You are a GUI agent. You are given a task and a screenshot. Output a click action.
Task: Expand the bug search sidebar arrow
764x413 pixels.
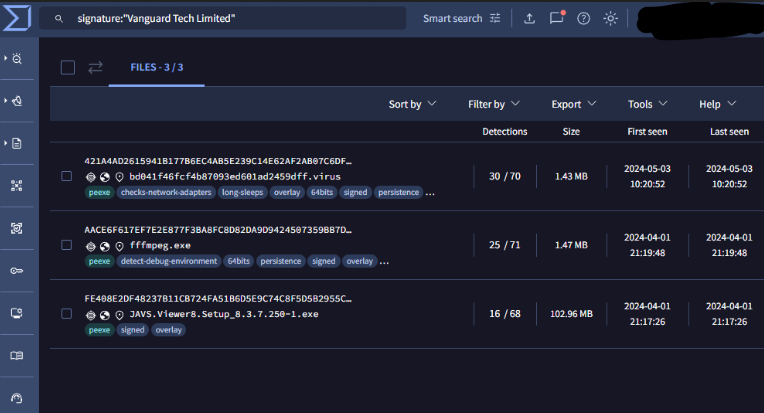5,58
